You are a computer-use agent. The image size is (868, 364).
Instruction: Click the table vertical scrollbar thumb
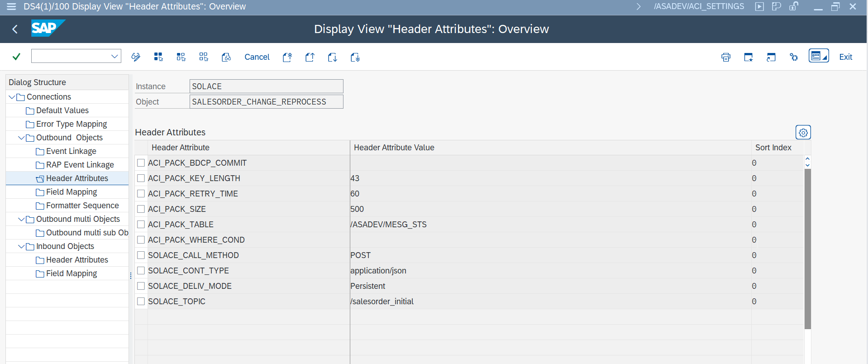(x=807, y=249)
